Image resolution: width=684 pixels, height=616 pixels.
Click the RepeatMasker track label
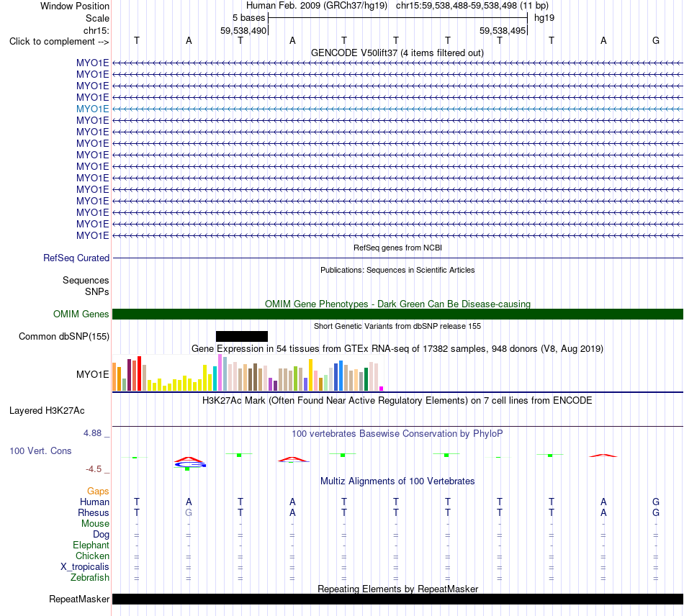coord(79,599)
